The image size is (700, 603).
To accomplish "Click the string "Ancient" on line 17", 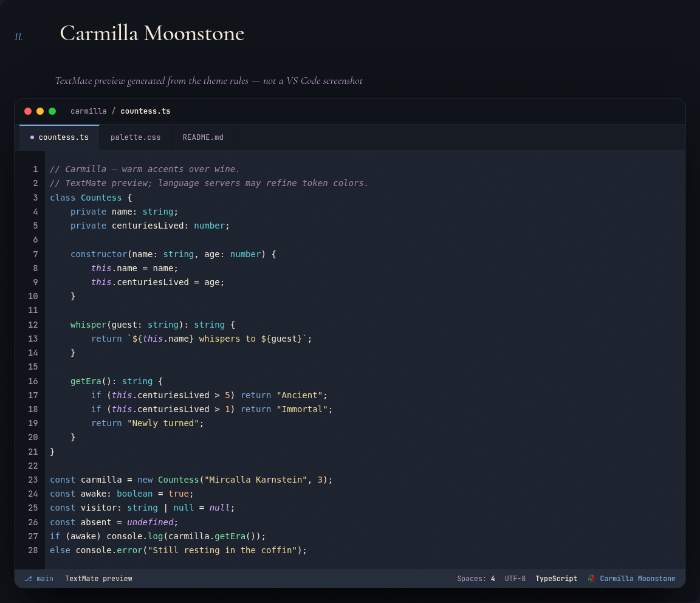I will coord(300,395).
